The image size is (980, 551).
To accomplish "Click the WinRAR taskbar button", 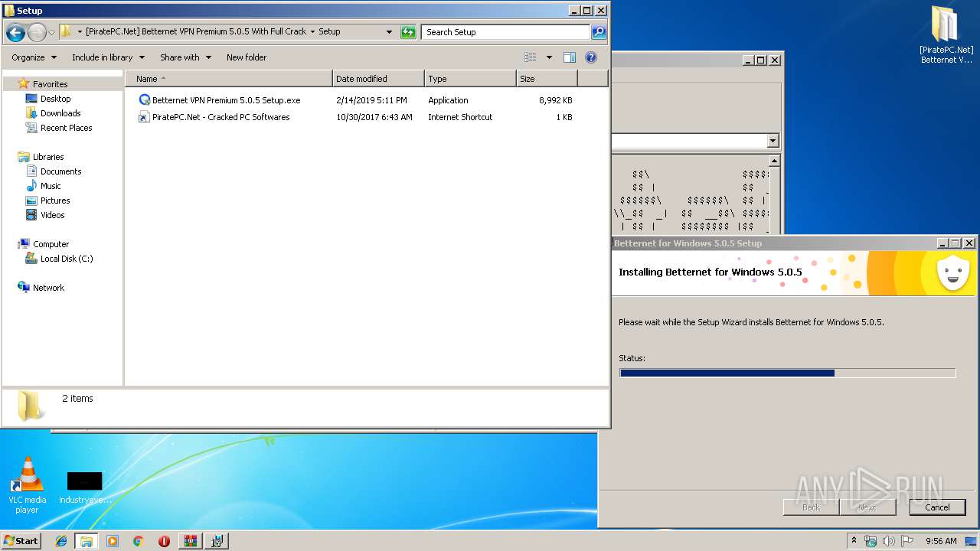I will [x=190, y=541].
